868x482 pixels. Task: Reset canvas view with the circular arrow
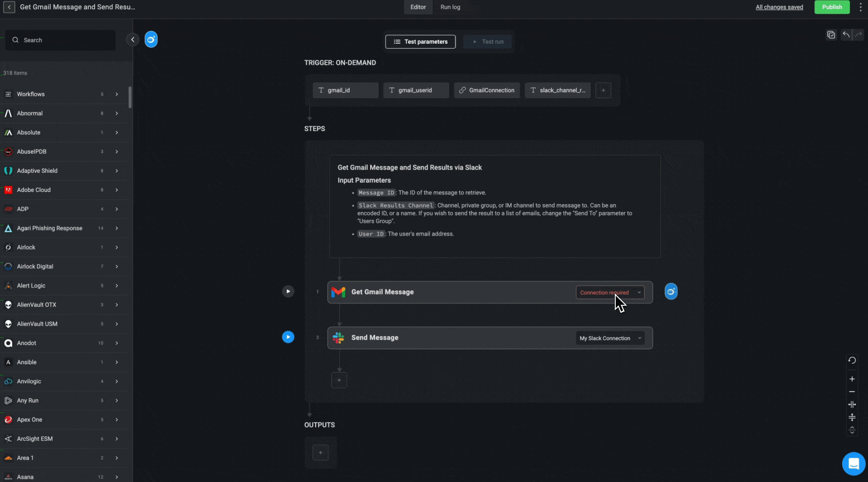tap(852, 360)
